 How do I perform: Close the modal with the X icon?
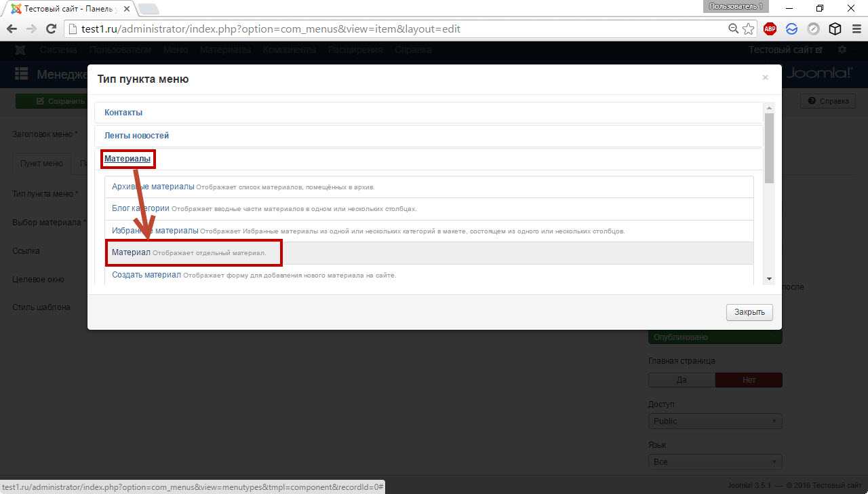click(765, 78)
